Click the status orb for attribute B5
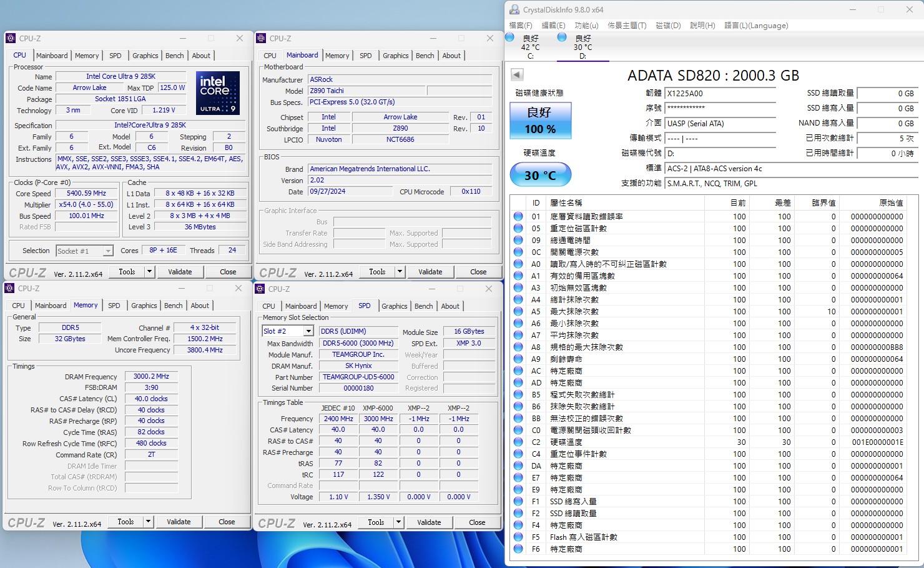The width and height of the screenshot is (924, 568). [x=518, y=394]
